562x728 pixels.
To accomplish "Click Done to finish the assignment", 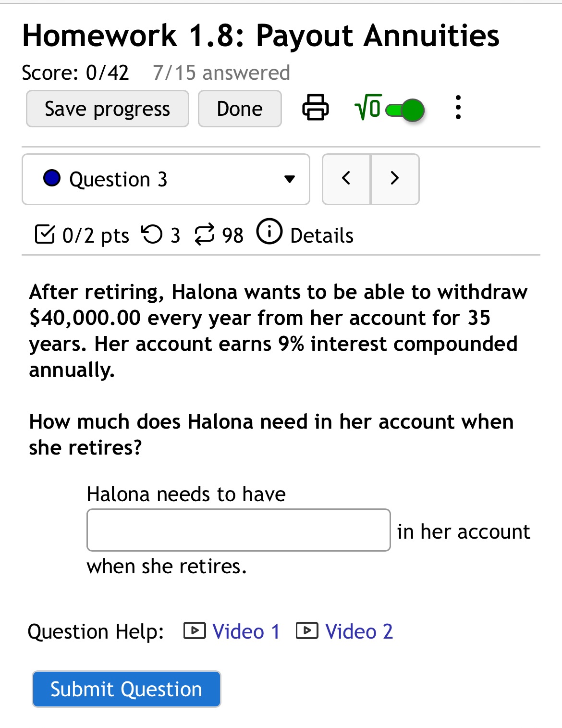I will click(239, 108).
